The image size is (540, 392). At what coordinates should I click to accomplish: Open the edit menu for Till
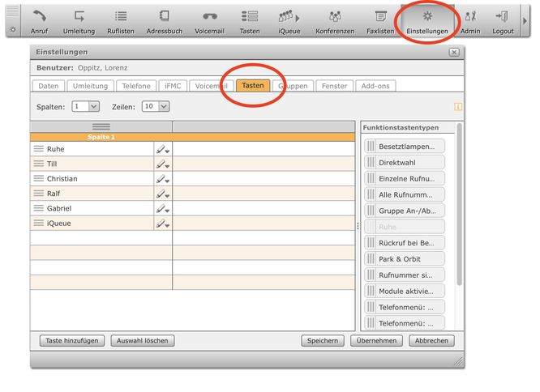(x=163, y=164)
